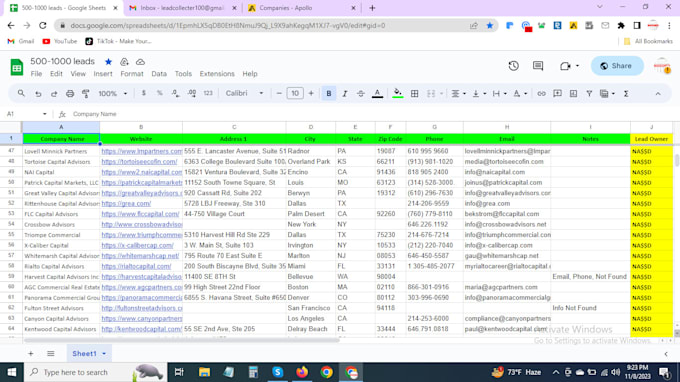Format as percent
Screen dimensions: 680x382
point(160,93)
